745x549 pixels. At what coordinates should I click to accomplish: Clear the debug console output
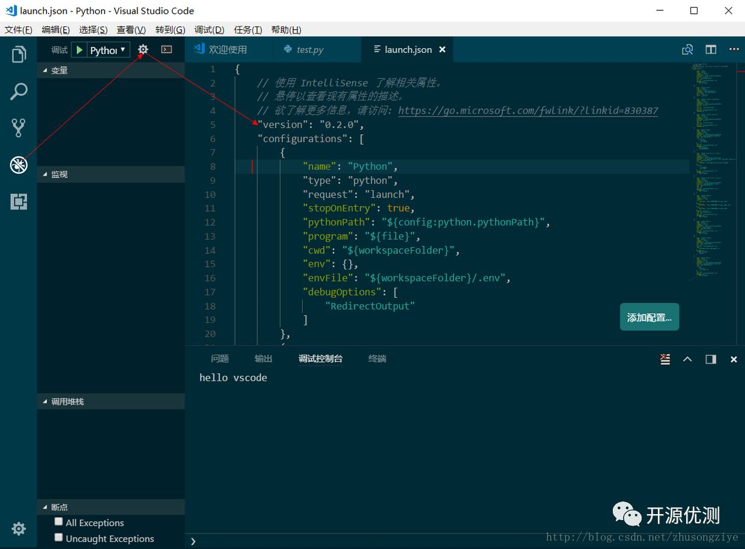coord(665,359)
